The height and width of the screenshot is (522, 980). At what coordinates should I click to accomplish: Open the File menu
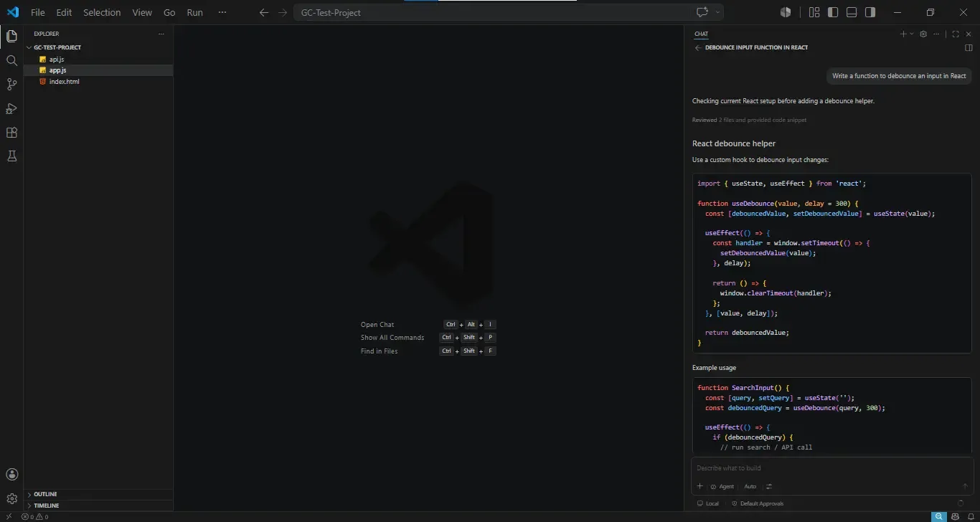tap(38, 12)
